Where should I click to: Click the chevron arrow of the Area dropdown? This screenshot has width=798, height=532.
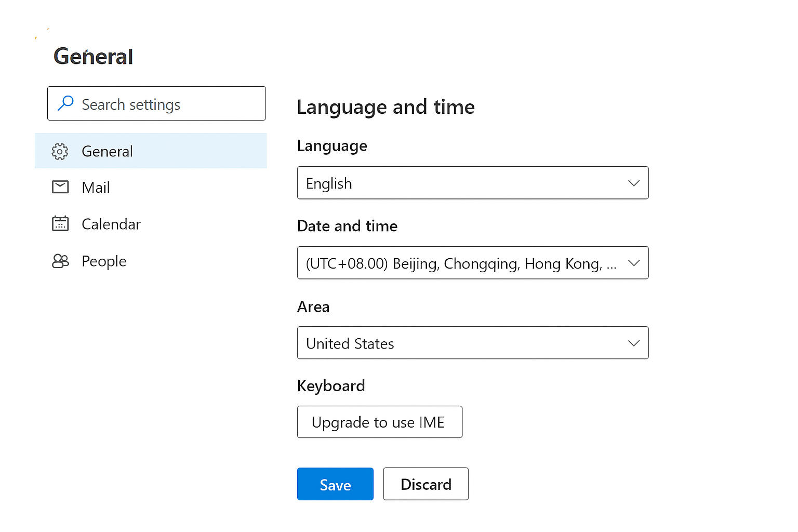(633, 343)
